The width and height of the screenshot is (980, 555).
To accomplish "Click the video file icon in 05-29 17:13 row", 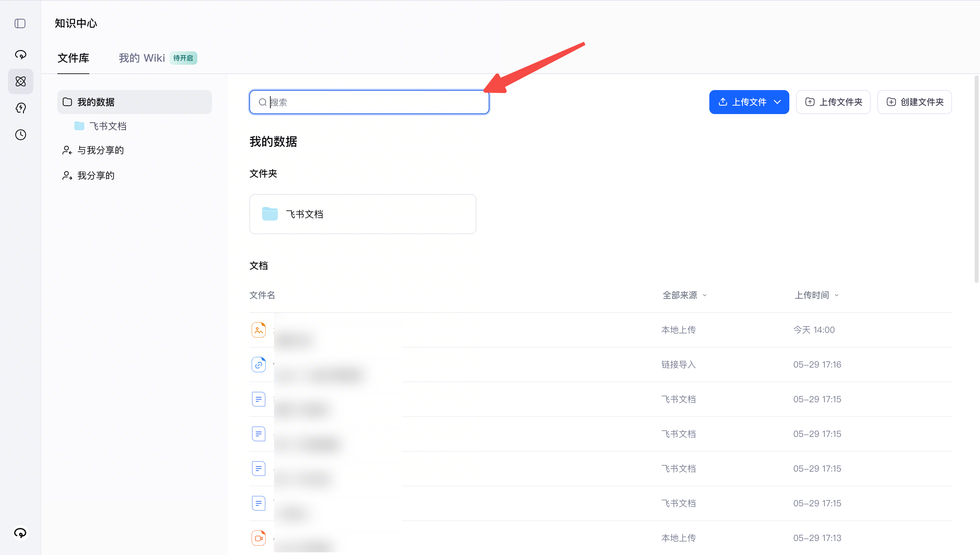I will [x=259, y=538].
